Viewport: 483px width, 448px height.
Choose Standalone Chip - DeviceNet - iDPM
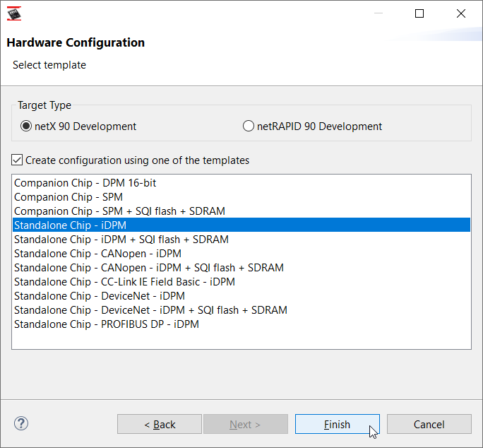click(100, 296)
